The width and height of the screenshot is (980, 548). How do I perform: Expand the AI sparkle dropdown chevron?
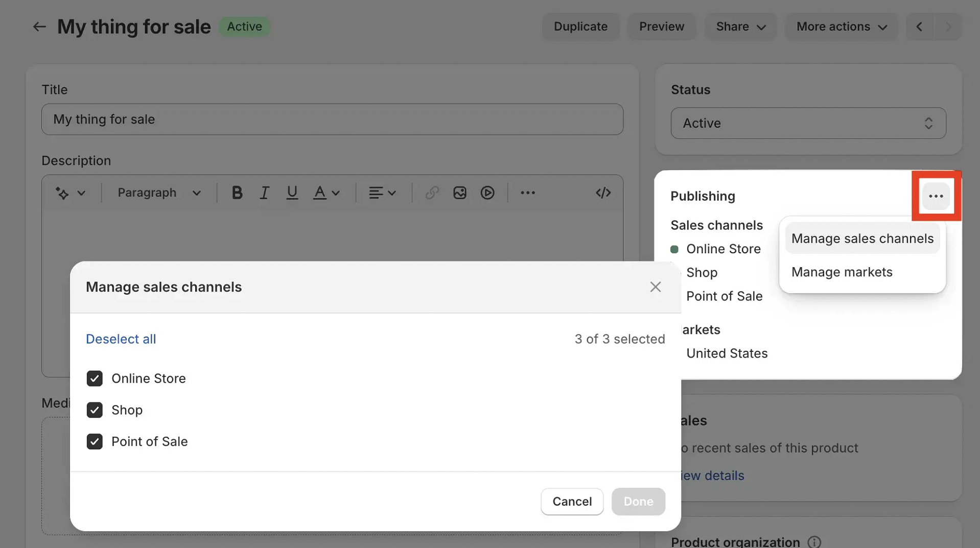pos(81,193)
